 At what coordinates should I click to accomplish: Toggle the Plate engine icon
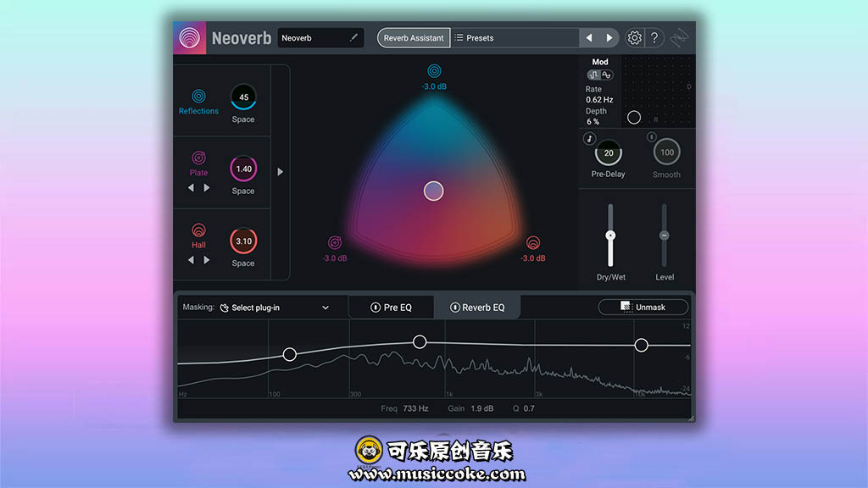point(198,158)
